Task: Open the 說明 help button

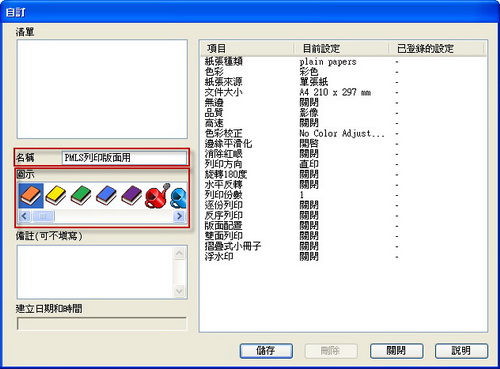Action: point(461,351)
